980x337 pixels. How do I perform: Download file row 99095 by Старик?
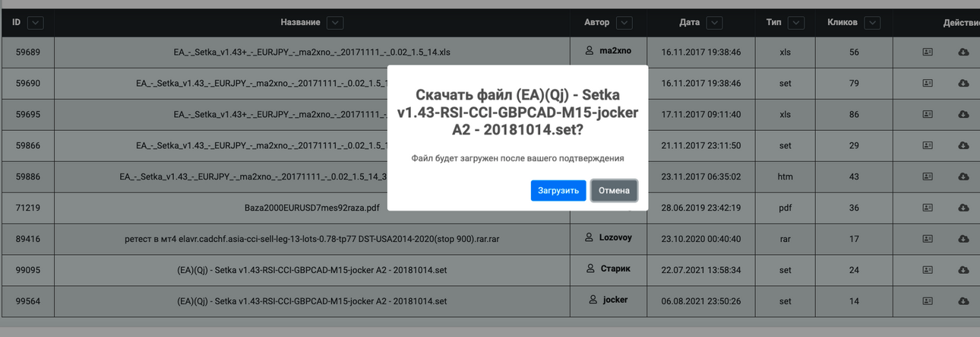[x=963, y=270]
